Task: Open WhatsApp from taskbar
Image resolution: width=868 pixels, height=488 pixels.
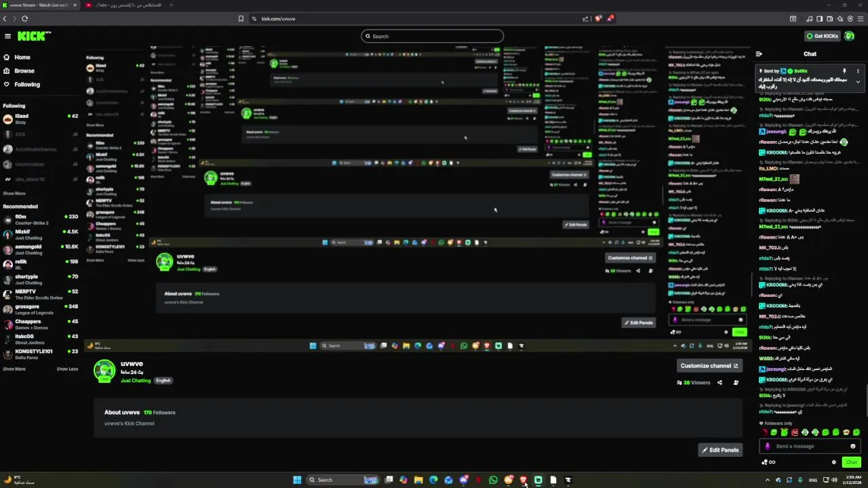Action: click(x=493, y=480)
